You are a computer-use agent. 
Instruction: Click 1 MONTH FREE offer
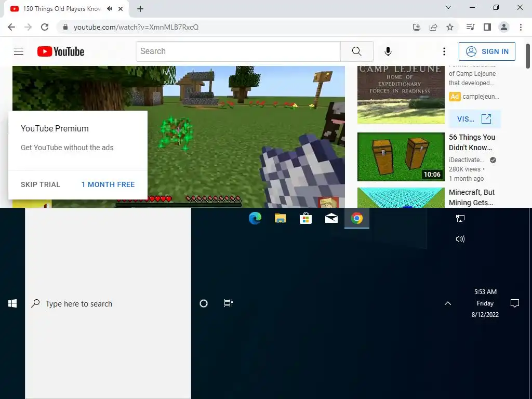(108, 184)
